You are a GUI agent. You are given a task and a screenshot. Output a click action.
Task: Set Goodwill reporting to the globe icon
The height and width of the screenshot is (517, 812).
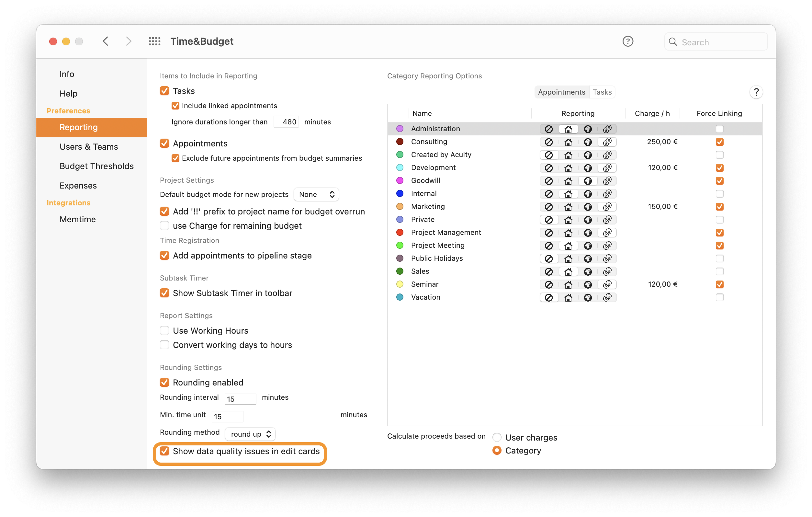(588, 181)
